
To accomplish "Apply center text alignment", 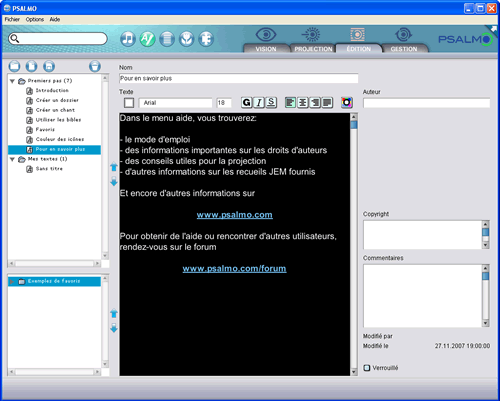I will click(303, 102).
